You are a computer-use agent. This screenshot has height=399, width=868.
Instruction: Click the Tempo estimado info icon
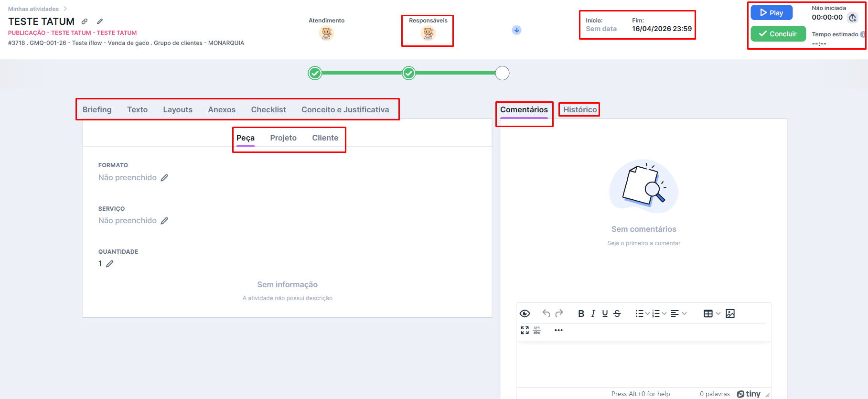click(x=863, y=34)
